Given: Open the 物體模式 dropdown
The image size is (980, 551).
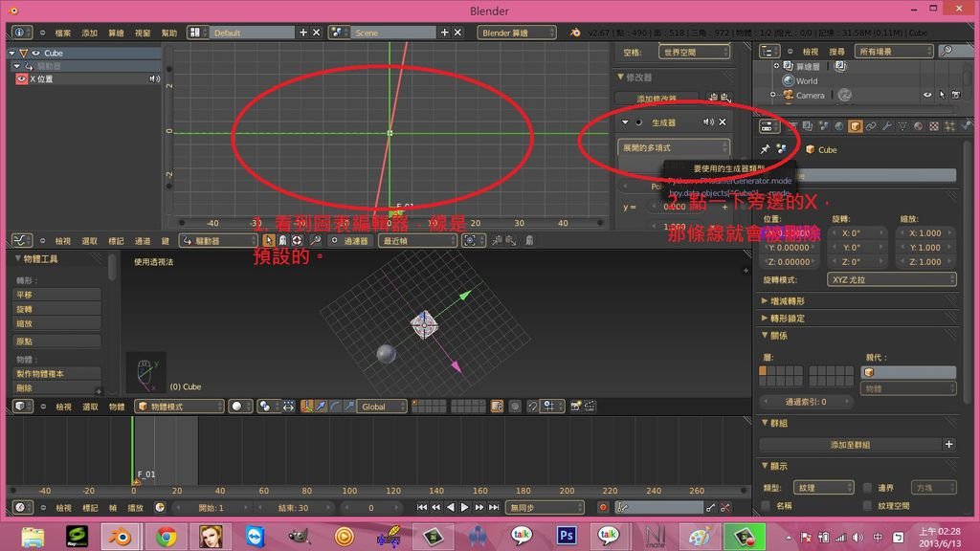Looking at the screenshot, I should [179, 406].
